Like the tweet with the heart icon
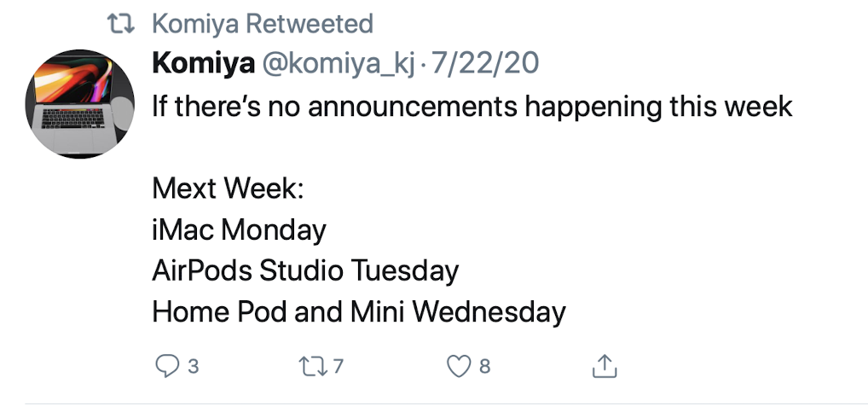The height and width of the screenshot is (418, 868). (459, 367)
